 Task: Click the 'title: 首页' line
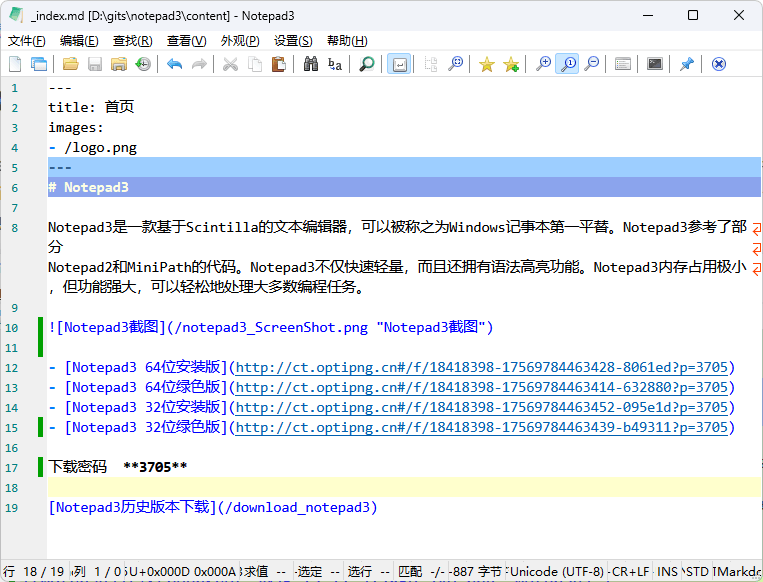[91, 107]
